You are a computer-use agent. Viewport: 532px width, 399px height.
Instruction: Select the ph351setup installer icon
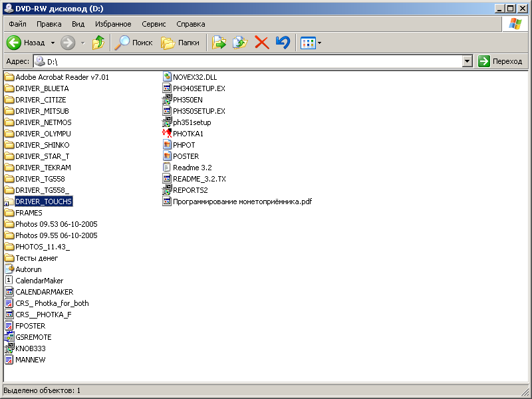(167, 122)
